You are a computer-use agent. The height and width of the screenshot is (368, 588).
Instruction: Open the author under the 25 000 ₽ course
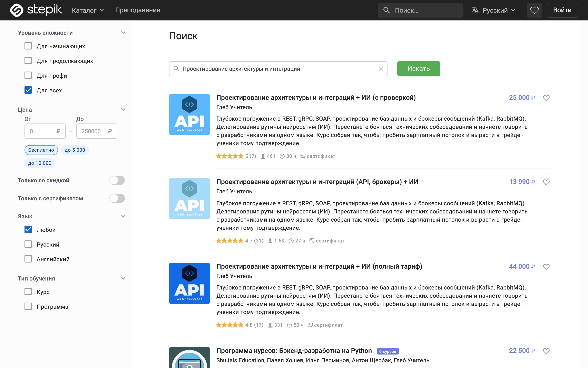[x=234, y=107]
